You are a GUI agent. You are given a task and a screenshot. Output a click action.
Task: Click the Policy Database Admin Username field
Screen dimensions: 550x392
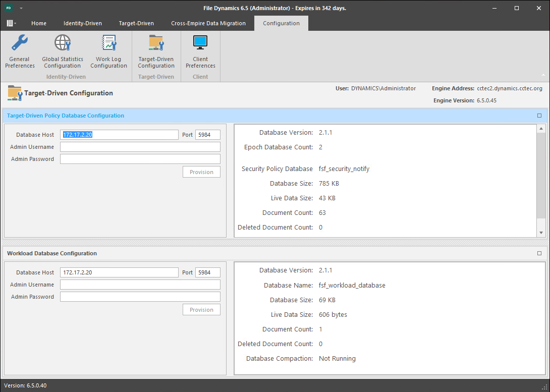coord(140,147)
